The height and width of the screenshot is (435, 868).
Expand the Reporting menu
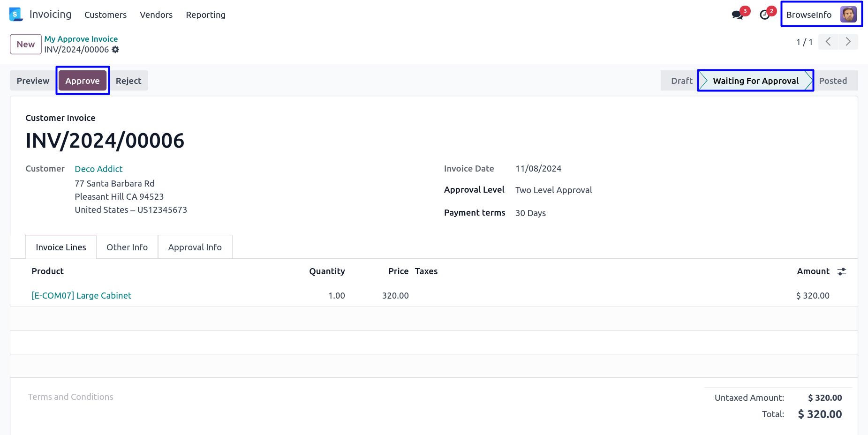click(x=205, y=15)
